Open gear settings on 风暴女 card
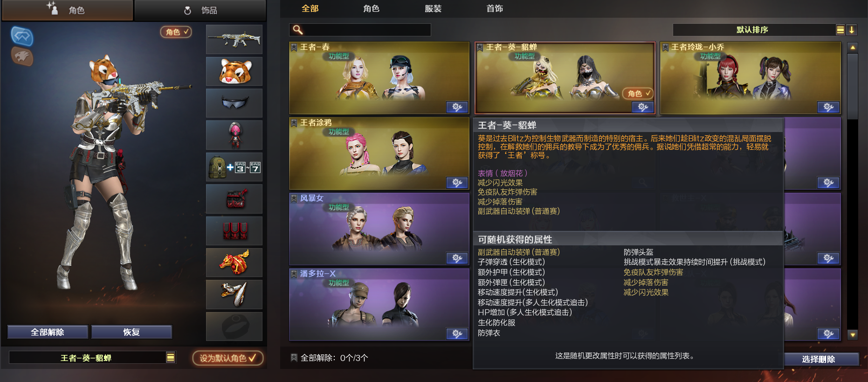The width and height of the screenshot is (868, 382). click(x=457, y=258)
